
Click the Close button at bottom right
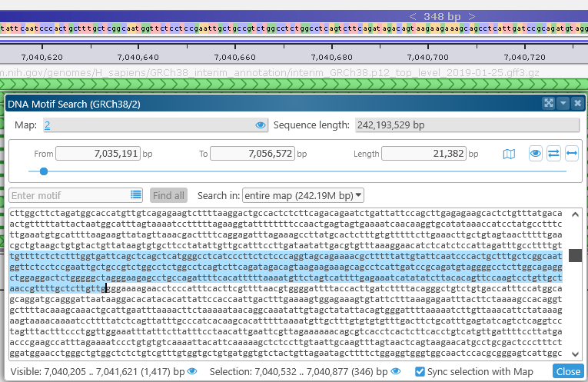(568, 371)
